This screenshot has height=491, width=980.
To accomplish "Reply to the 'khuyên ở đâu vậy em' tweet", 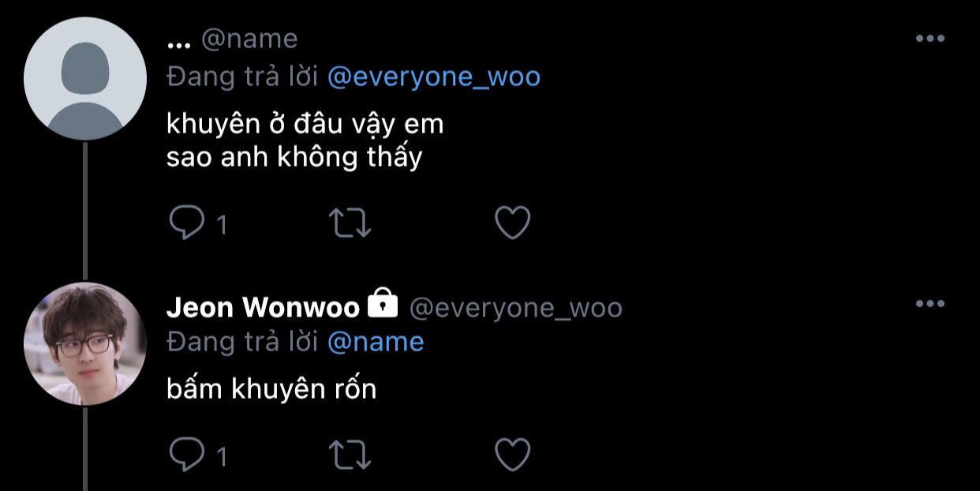I will click(x=187, y=224).
